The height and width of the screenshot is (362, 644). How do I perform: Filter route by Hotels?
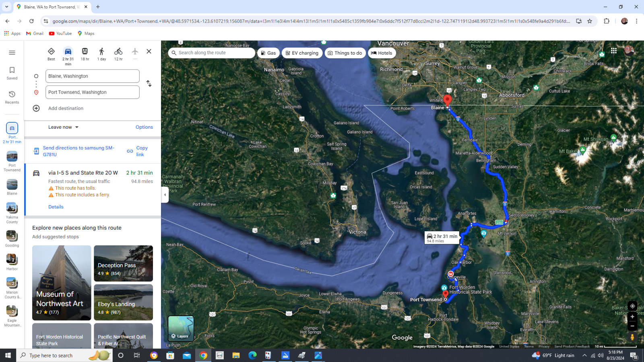click(x=382, y=53)
